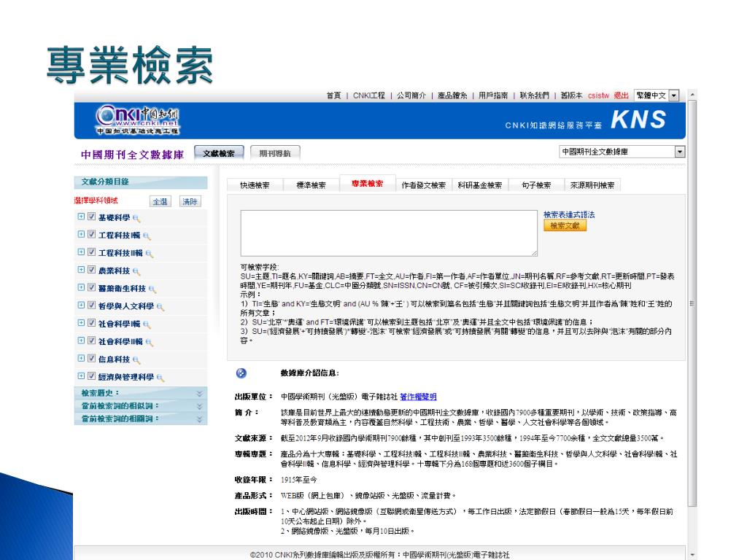The image size is (747, 560).
Task: Click inside the professional search expression box
Action: coord(389,233)
